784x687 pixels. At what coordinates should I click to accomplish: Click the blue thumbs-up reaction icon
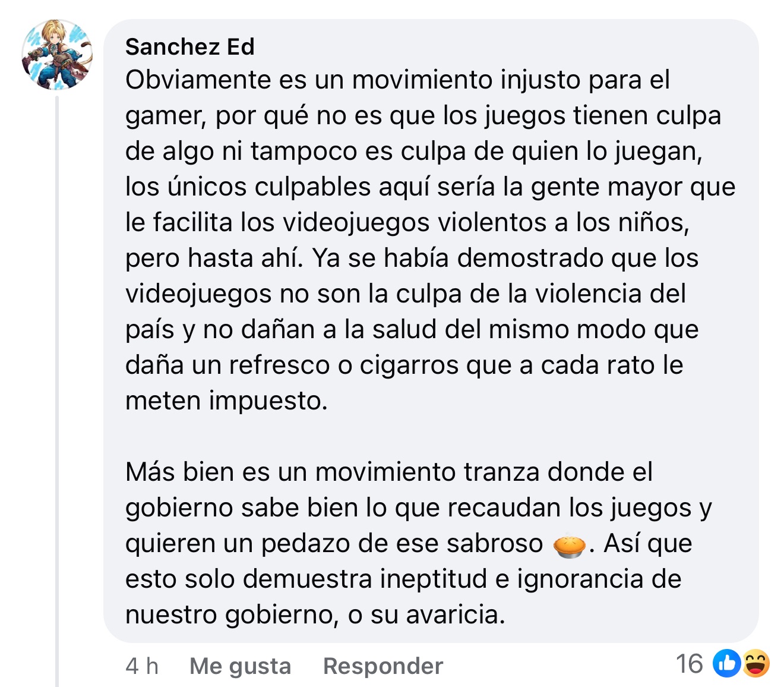(x=726, y=664)
